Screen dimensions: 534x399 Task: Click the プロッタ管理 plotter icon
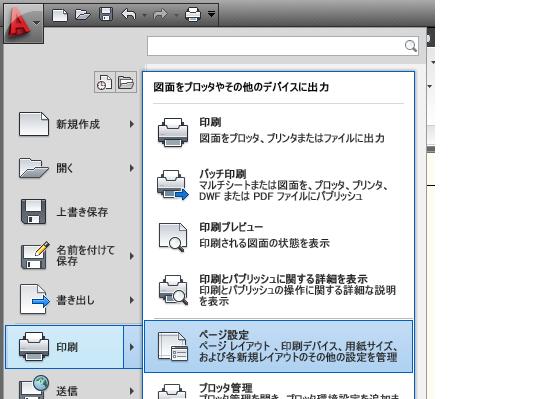tap(172, 392)
